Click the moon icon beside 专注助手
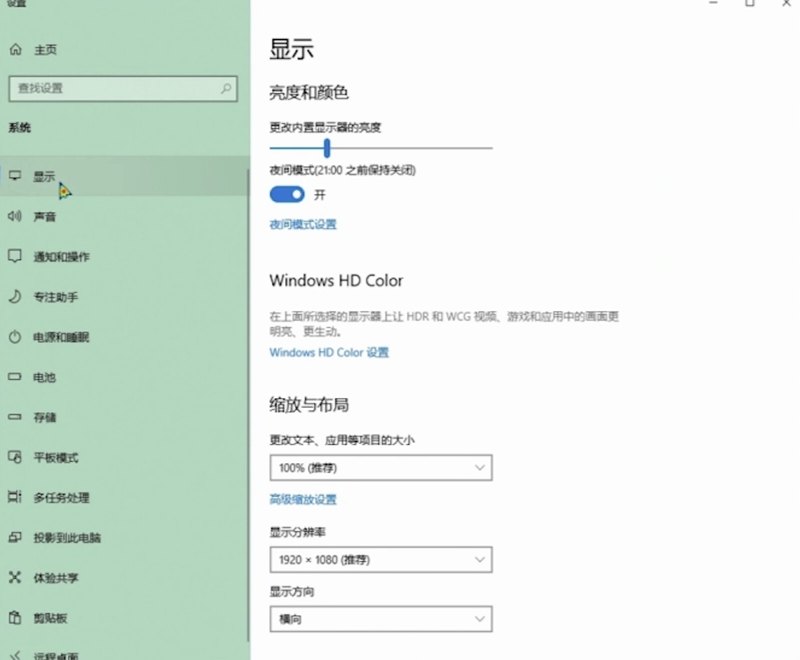800x660 pixels. [x=15, y=296]
